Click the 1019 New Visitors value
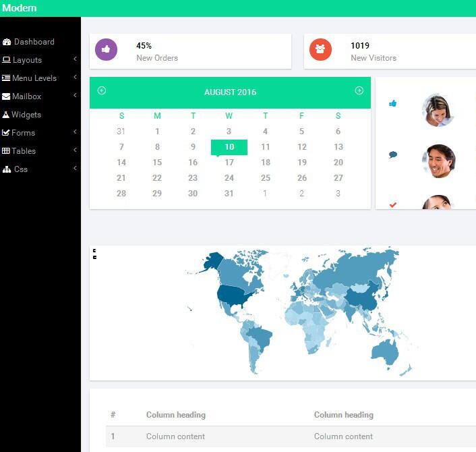The height and width of the screenshot is (452, 476). [x=360, y=46]
